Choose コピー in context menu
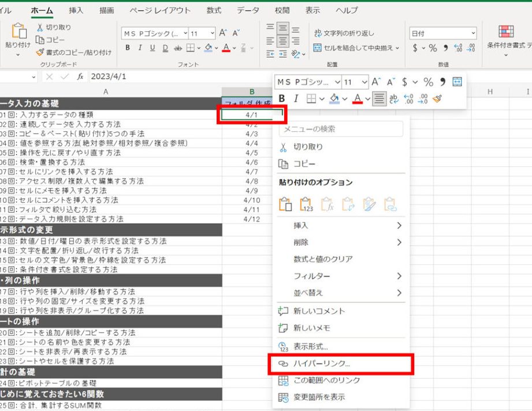 point(341,164)
